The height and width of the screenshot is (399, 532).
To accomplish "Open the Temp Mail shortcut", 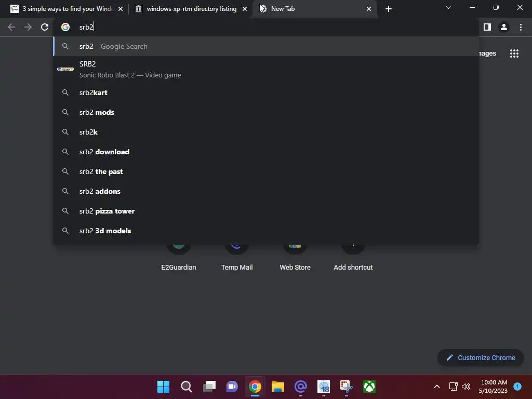I will (x=237, y=258).
